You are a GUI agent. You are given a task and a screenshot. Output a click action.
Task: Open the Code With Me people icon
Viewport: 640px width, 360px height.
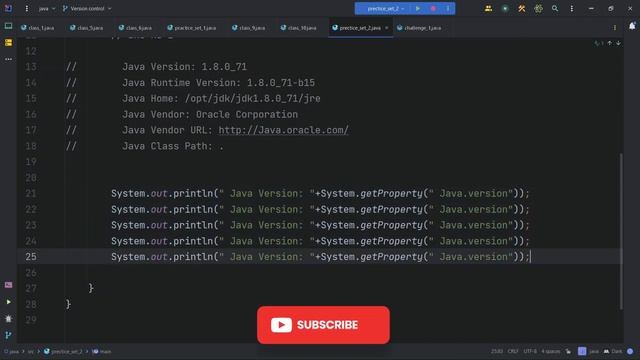488,8
